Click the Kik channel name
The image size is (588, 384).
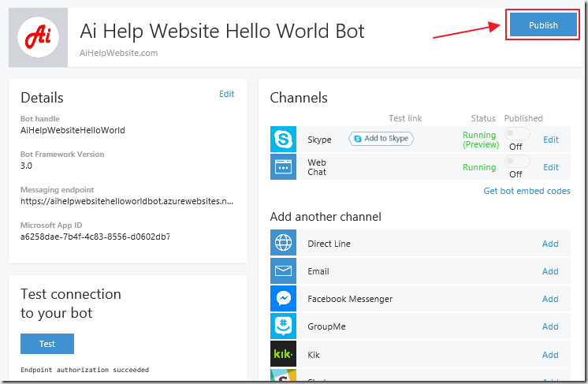tap(314, 355)
